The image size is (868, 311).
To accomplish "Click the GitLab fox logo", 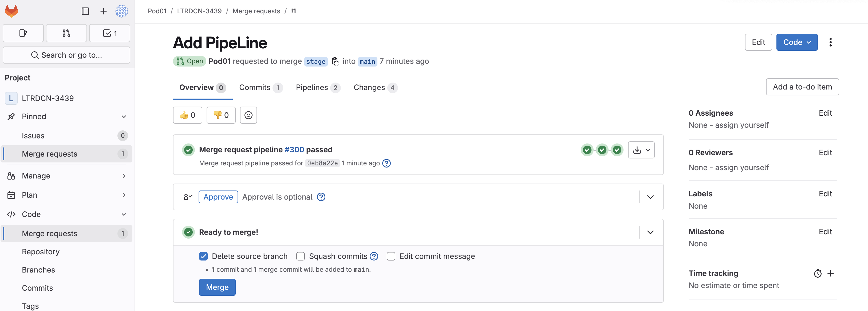I will [11, 11].
